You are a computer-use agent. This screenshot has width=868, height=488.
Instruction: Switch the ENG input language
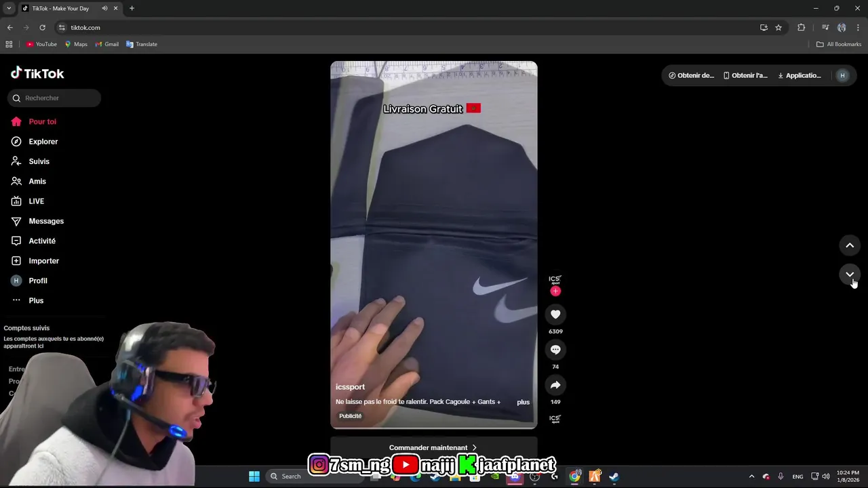pyautogui.click(x=797, y=476)
